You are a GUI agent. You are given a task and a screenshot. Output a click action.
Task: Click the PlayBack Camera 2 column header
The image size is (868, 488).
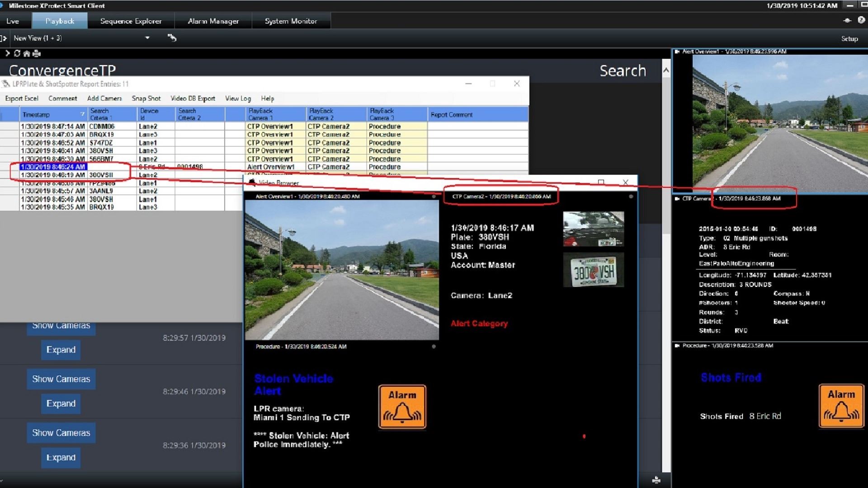pos(336,114)
